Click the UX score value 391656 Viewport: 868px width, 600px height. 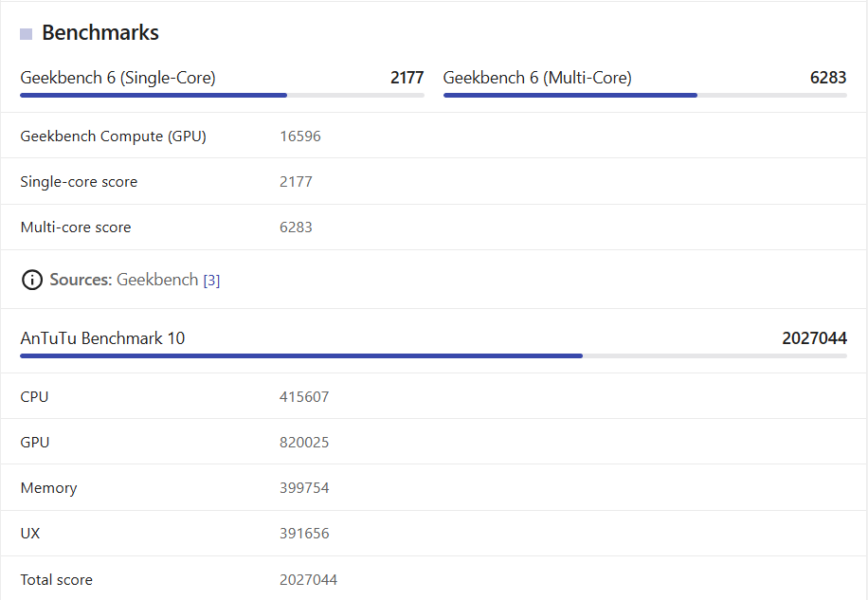click(304, 534)
